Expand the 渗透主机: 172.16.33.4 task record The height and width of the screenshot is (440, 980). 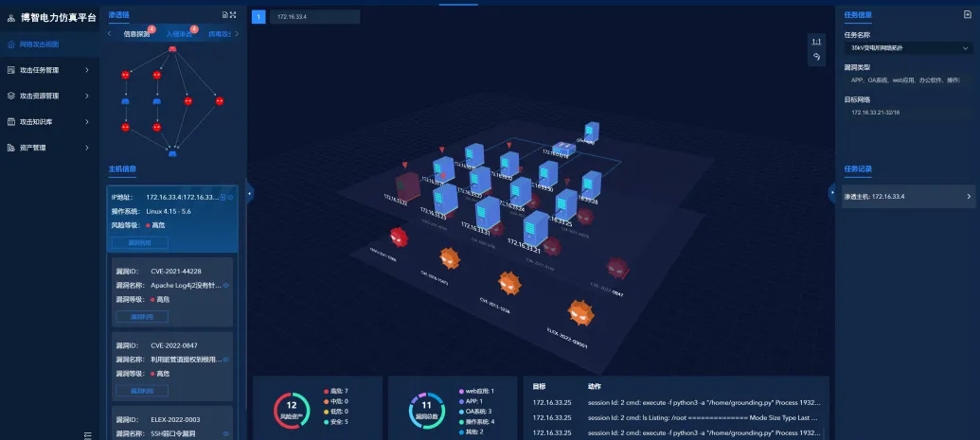tap(907, 197)
